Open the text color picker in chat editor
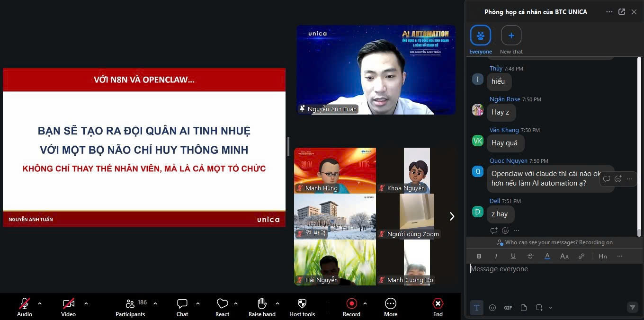This screenshot has width=644, height=320. point(547,256)
